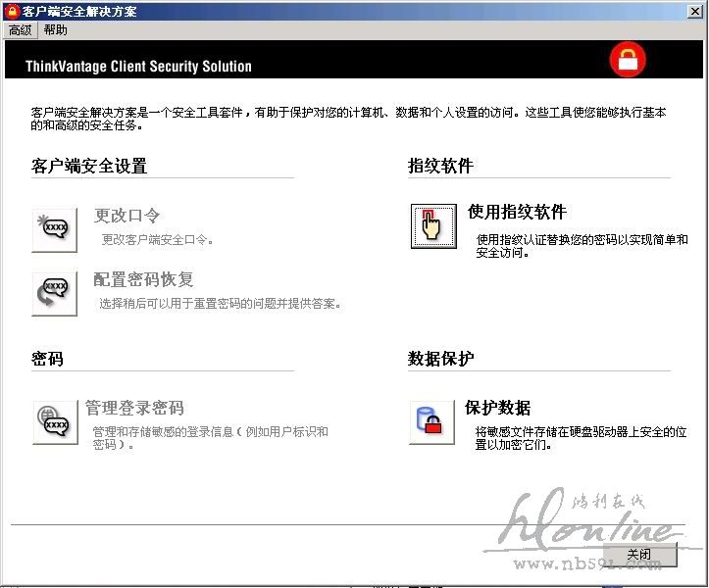This screenshot has height=588, width=709.
Task: Open the 保护数据 text link
Action: (497, 408)
